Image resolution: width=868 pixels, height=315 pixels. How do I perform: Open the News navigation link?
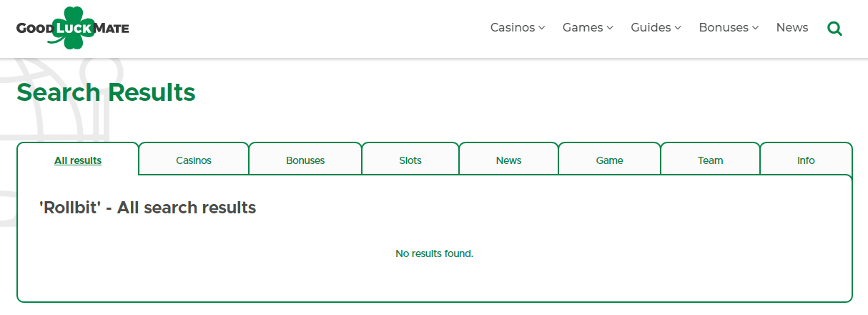point(792,28)
